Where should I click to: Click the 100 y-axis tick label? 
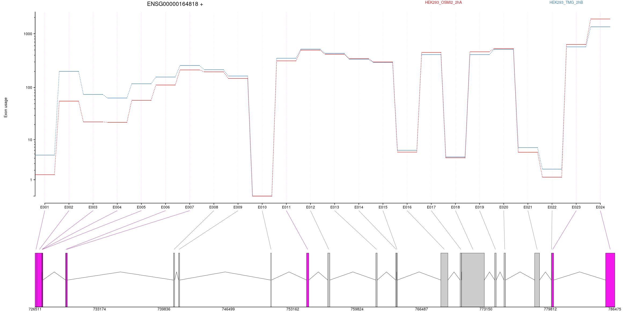[29, 87]
